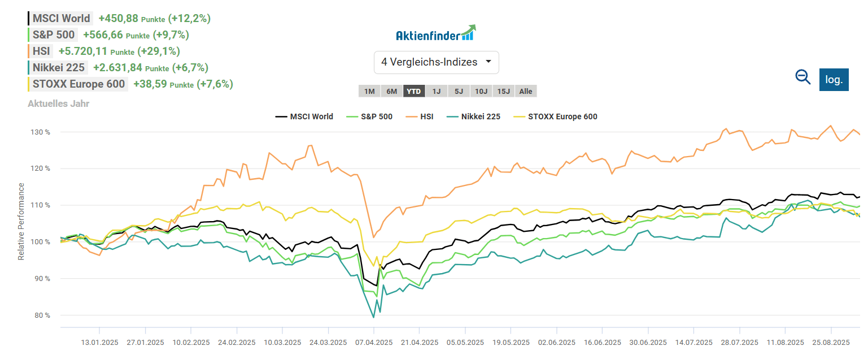This screenshot has height=363, width=868.
Task: Select the 6M time range
Action: [x=391, y=91]
